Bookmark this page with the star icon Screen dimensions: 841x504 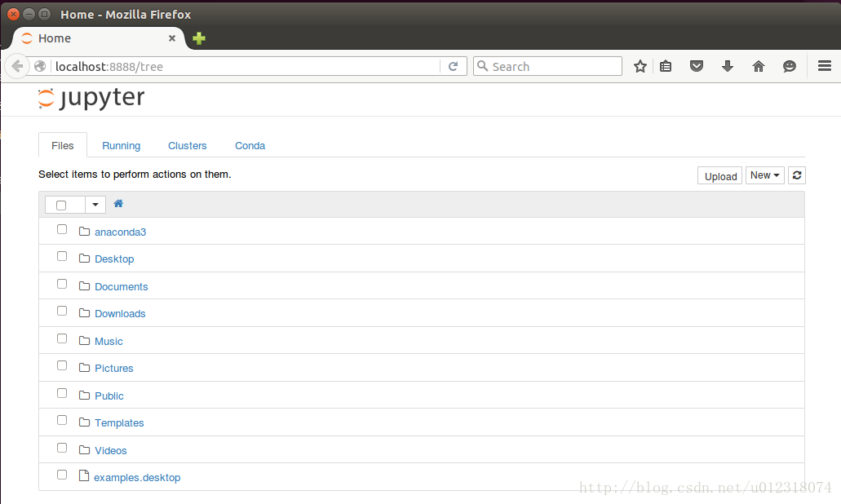(x=640, y=67)
